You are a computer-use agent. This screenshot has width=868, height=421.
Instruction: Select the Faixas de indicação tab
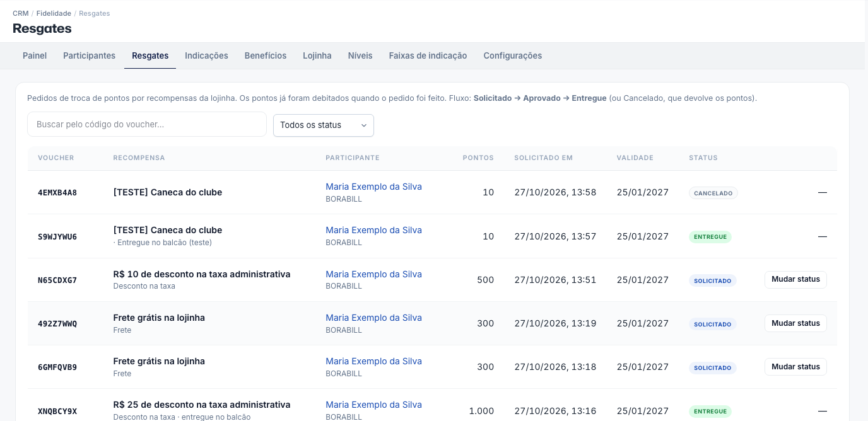pyautogui.click(x=428, y=55)
